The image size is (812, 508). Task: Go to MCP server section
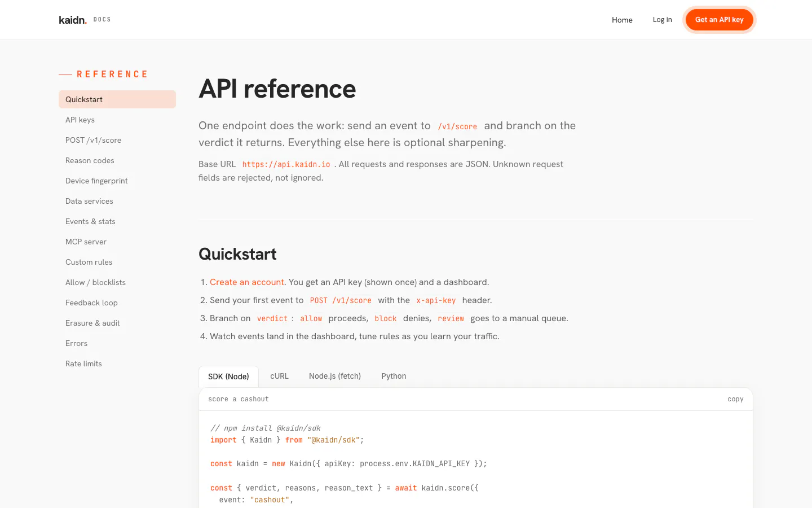117,242
